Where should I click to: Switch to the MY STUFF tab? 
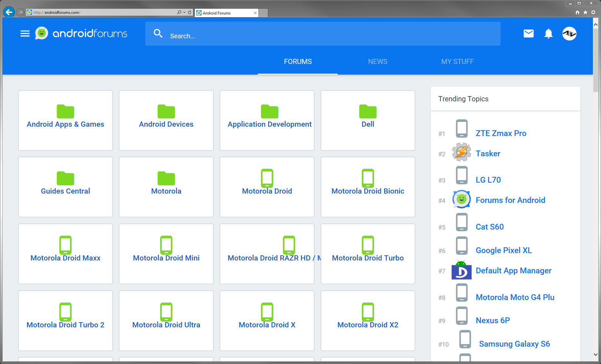pos(457,61)
